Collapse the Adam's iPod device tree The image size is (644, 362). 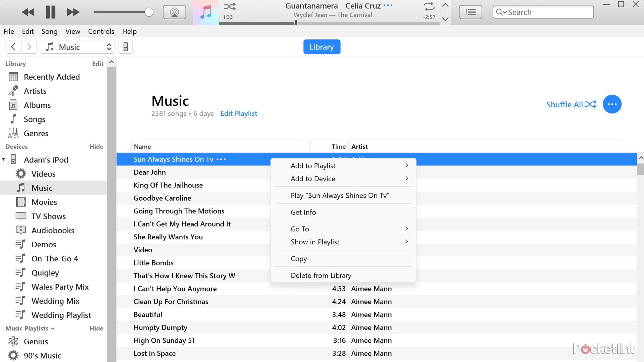tap(4, 159)
